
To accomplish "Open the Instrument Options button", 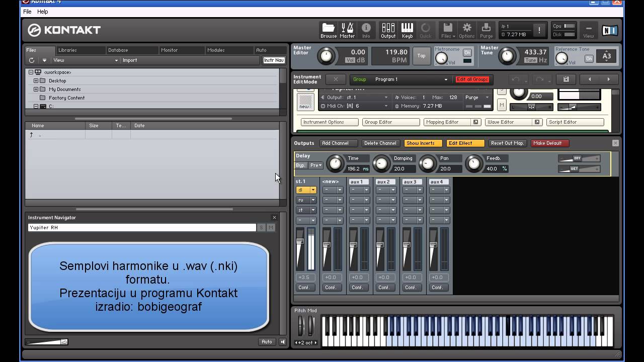I will point(330,122).
